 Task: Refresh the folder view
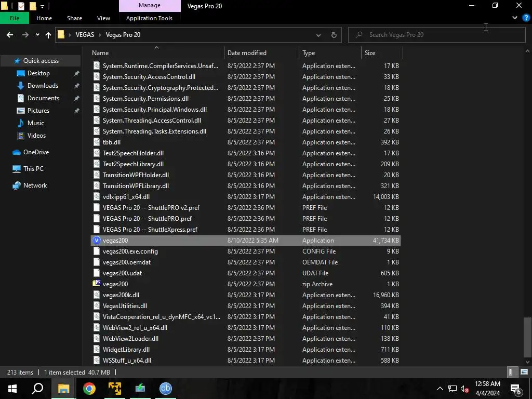tap(334, 35)
